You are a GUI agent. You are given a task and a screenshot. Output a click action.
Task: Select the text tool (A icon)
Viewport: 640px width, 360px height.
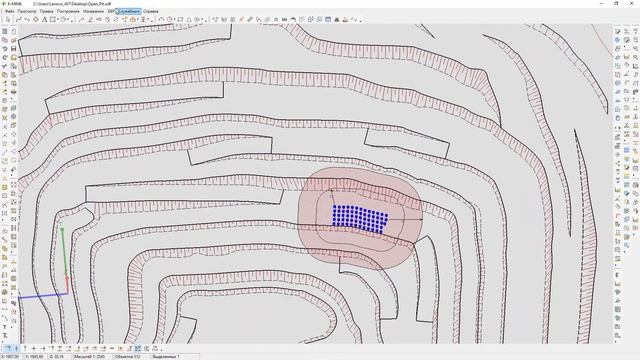[x=45, y=19]
